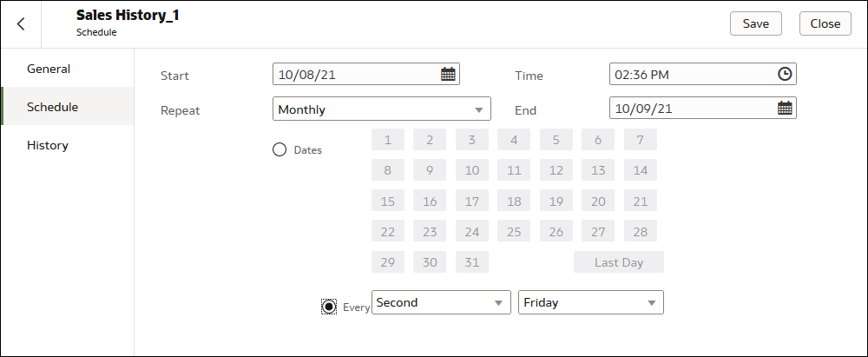Click the Save button
This screenshot has width=868, height=357.
tap(755, 23)
